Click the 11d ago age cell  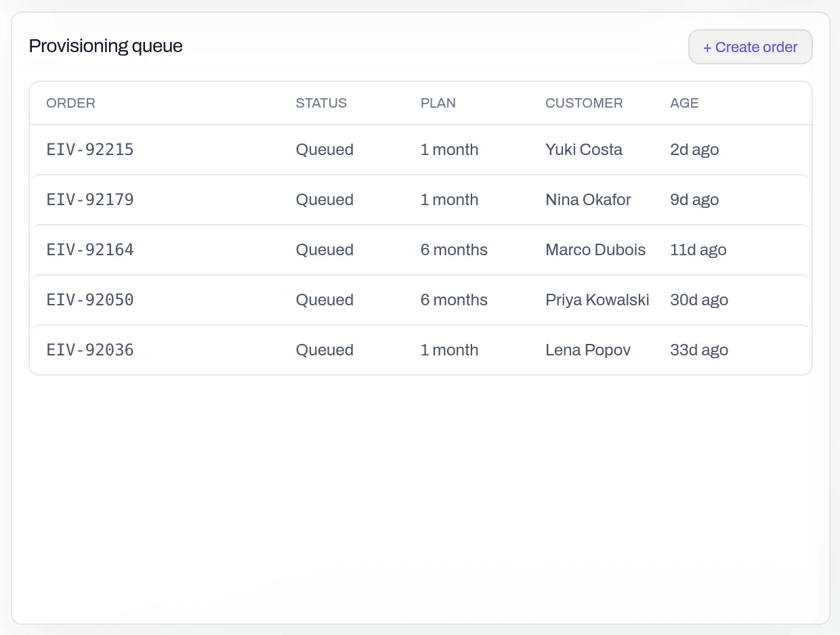click(x=698, y=250)
